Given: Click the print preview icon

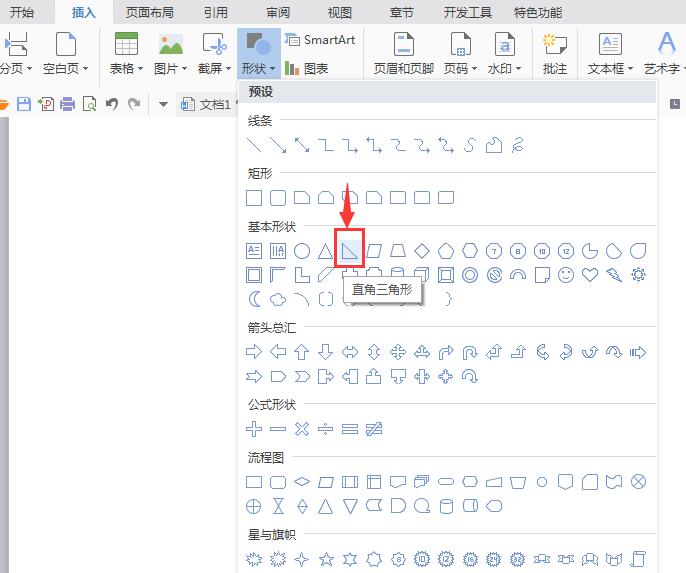Looking at the screenshot, I should click(89, 104).
